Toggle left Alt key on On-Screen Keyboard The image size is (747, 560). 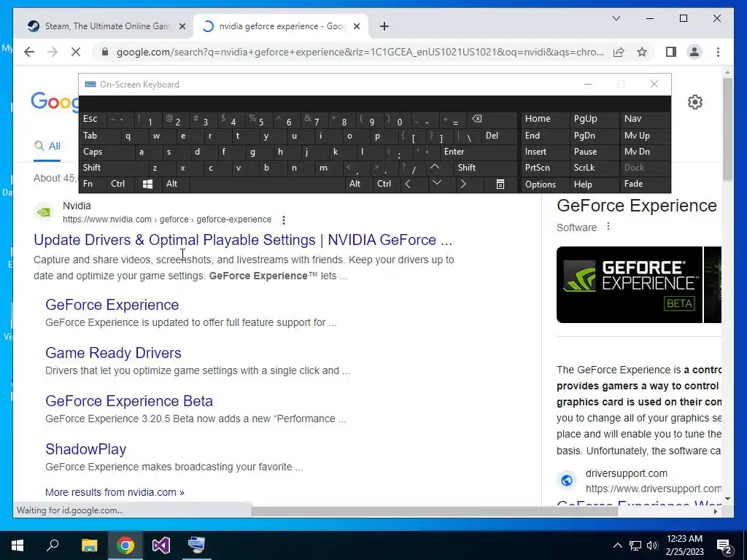point(175,184)
